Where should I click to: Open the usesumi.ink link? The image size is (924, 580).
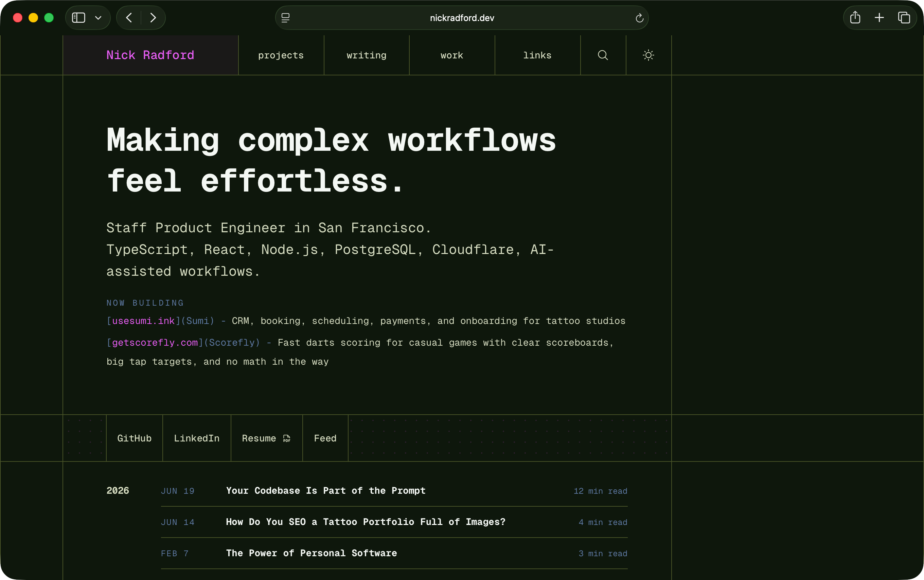[143, 321]
